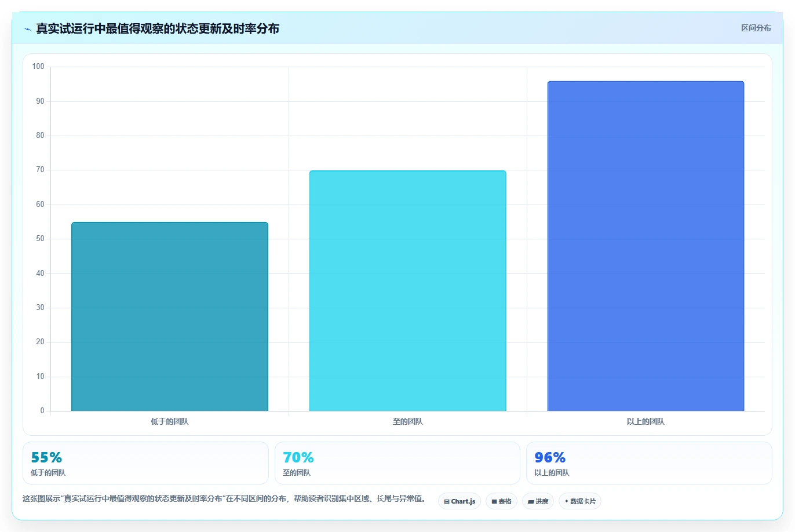The width and height of the screenshot is (795, 532).
Task: Open the 70% stat card
Action: (397, 463)
